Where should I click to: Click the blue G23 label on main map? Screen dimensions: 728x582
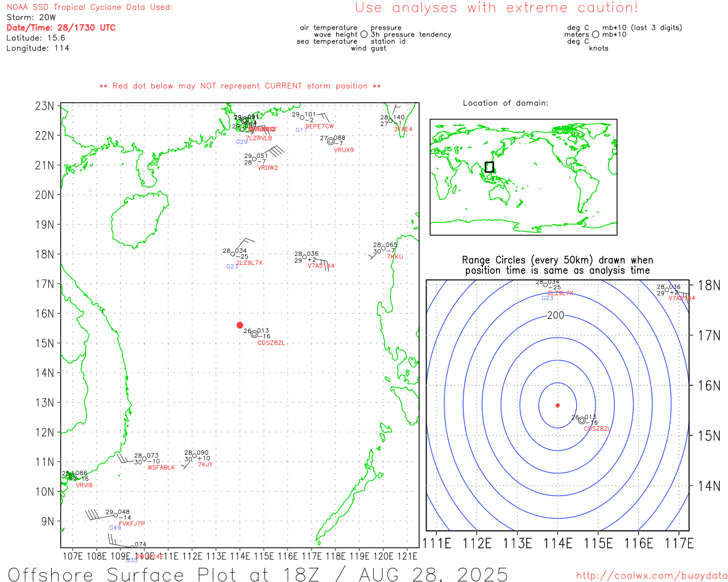coord(232,267)
